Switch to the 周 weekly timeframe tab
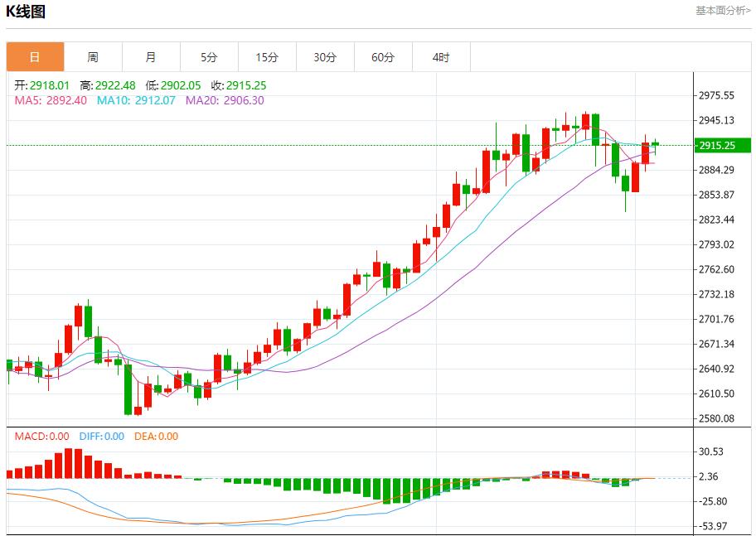 (x=93, y=56)
